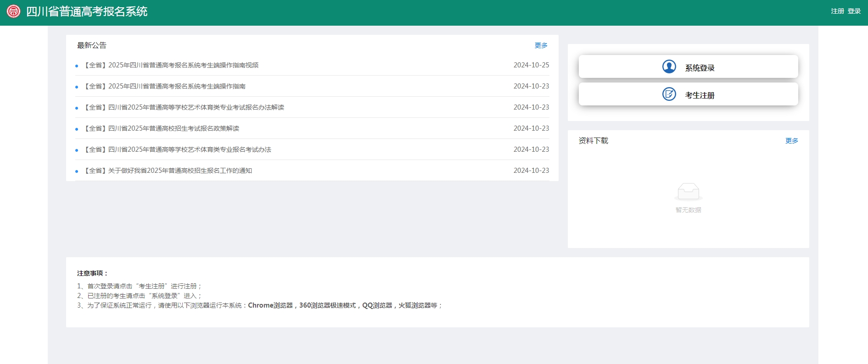
Task: Show 更多 announcements in 最新公告
Action: tap(541, 45)
